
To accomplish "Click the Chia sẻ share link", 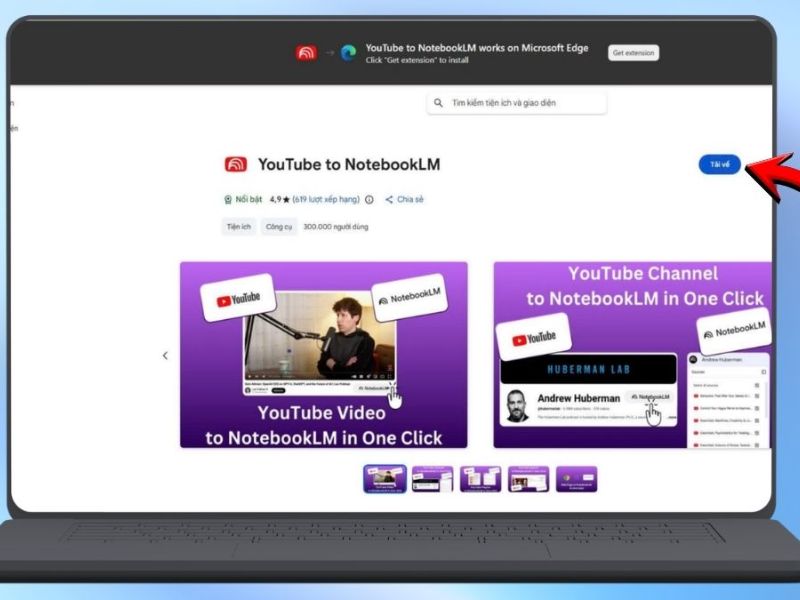I will [404, 199].
